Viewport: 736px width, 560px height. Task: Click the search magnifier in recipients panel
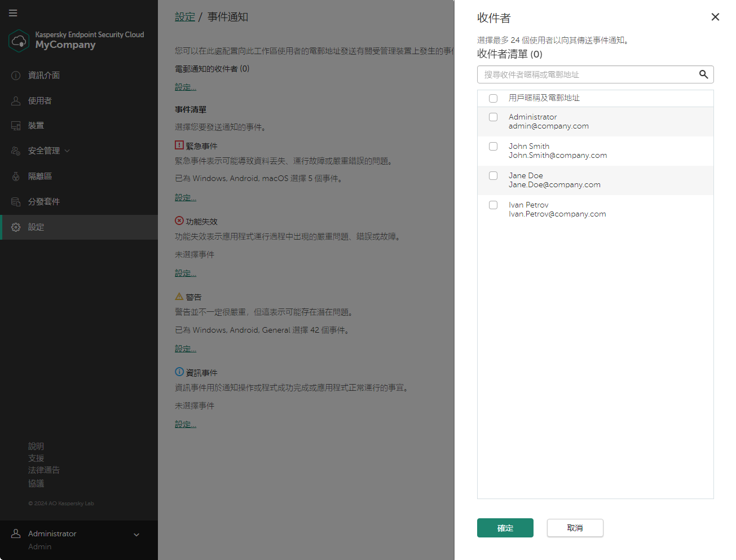tap(703, 74)
